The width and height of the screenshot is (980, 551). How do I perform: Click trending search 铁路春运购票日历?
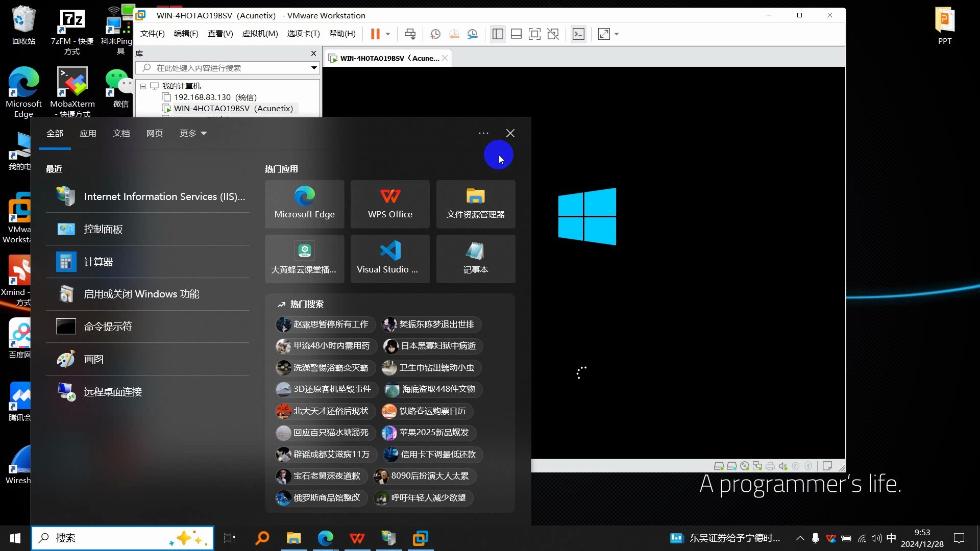[x=427, y=411]
